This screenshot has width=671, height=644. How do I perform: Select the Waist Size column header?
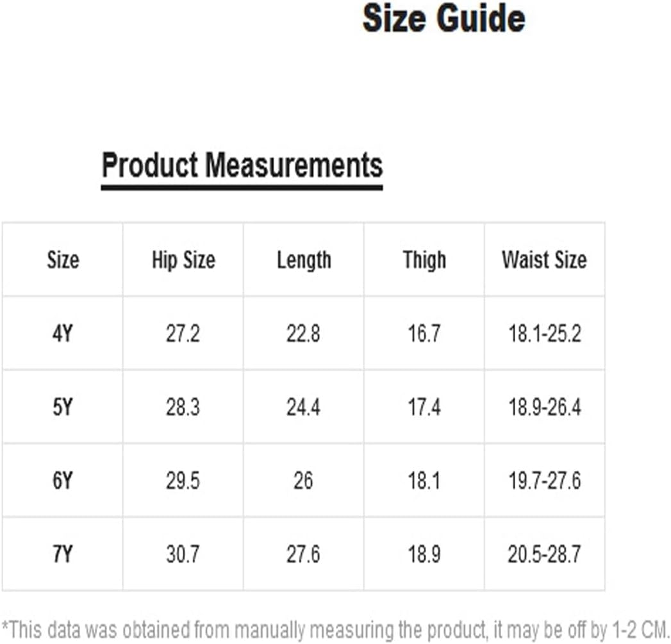click(544, 260)
